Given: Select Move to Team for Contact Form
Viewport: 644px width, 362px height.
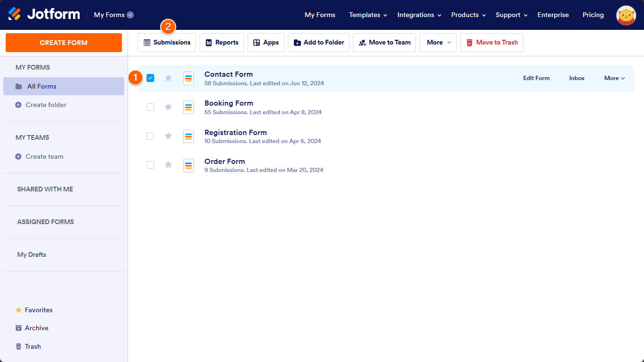Looking at the screenshot, I should point(384,43).
